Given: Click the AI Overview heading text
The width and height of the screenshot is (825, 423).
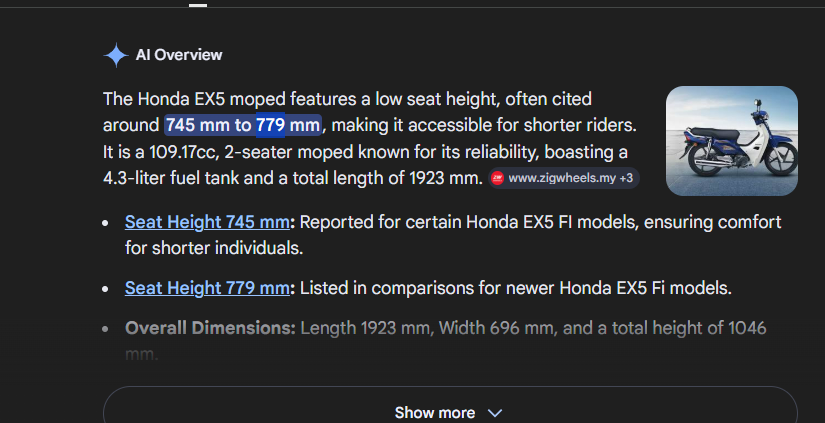Looking at the screenshot, I should 179,55.
